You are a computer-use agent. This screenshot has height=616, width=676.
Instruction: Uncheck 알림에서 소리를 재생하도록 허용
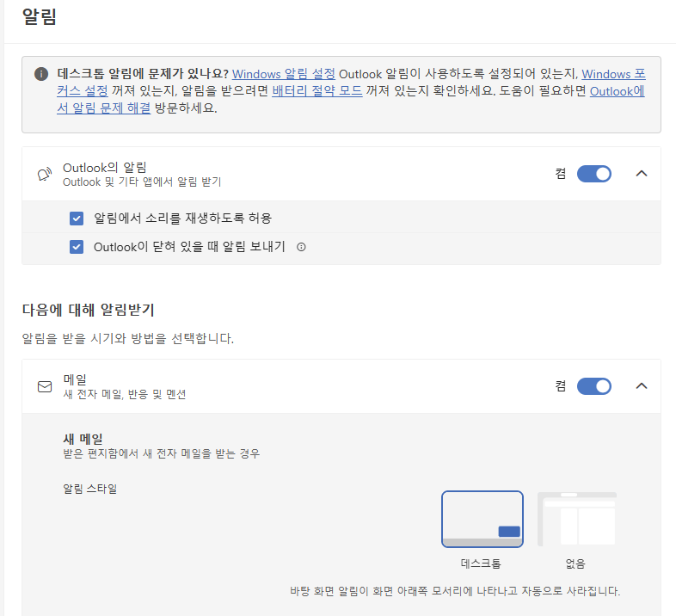point(77,219)
